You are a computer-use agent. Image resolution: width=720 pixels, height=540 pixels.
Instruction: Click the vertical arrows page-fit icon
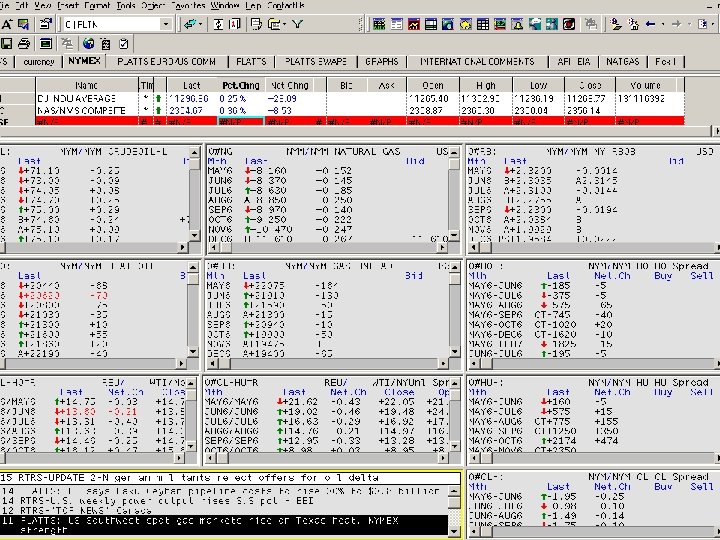coord(218,24)
